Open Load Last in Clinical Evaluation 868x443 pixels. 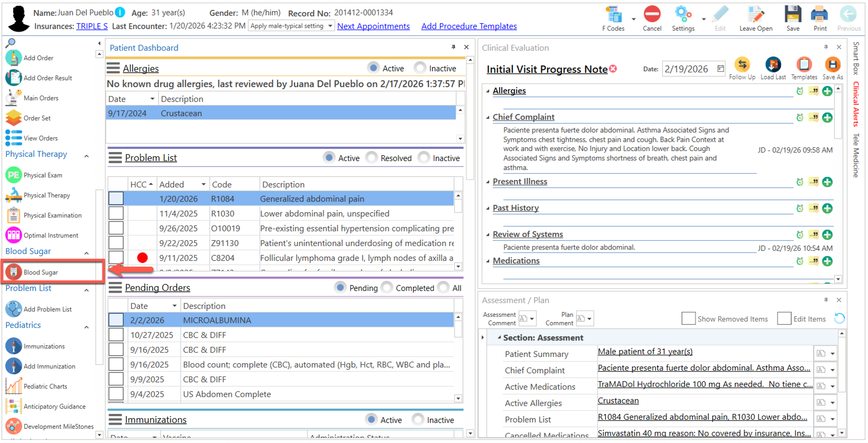tap(773, 65)
